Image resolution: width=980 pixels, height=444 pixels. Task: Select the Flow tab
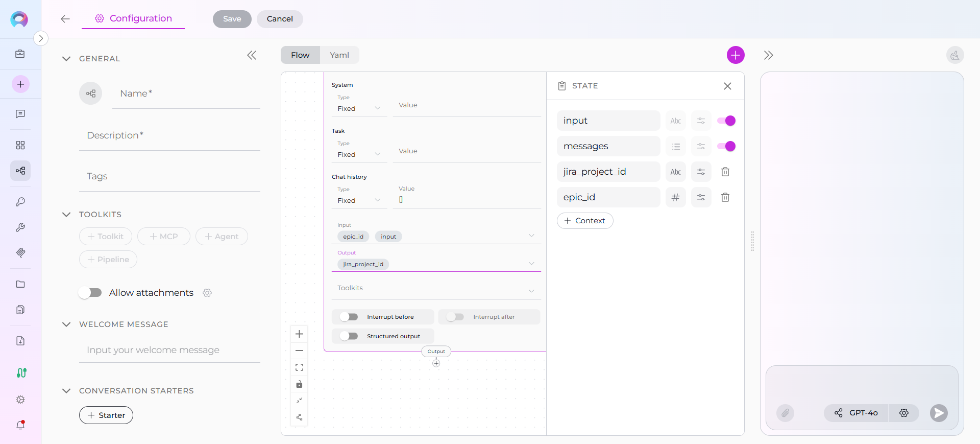pyautogui.click(x=300, y=55)
